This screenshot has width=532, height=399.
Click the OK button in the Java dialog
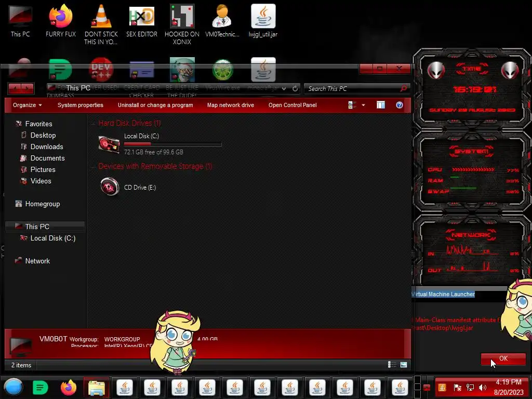coord(503,358)
